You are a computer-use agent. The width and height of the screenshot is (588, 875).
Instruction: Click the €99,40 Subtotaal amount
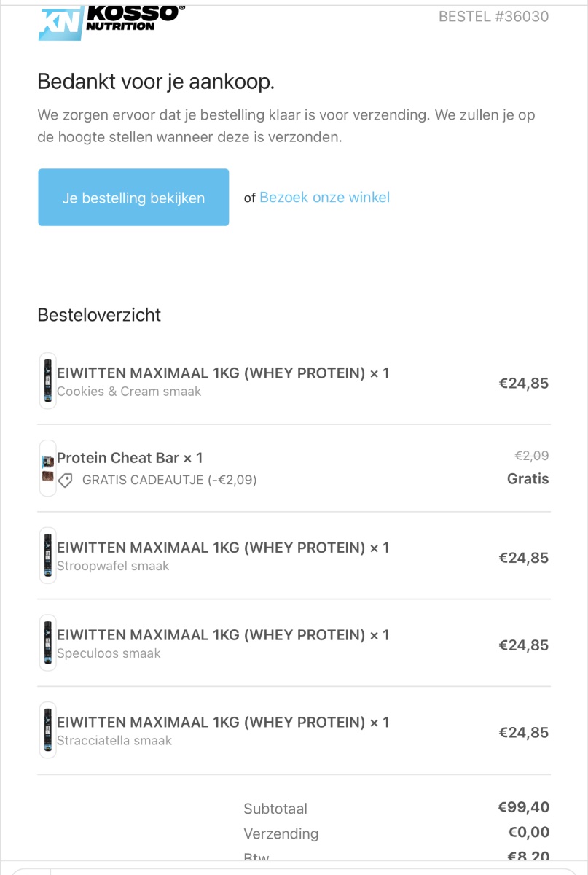pyautogui.click(x=523, y=807)
